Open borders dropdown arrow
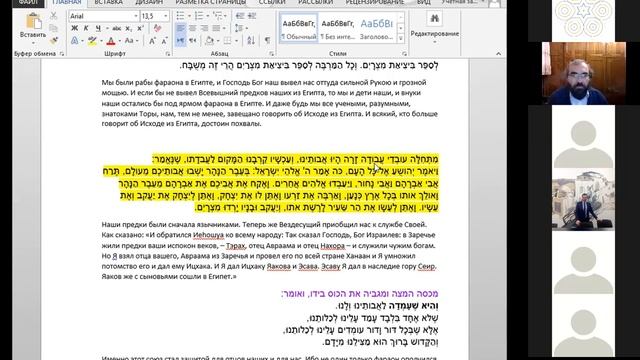 [236, 41]
